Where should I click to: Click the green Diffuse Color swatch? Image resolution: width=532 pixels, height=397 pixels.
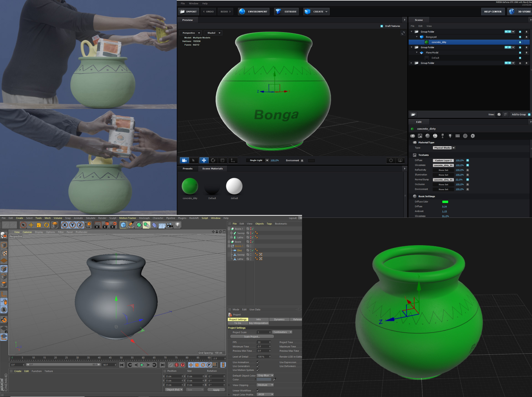click(445, 202)
